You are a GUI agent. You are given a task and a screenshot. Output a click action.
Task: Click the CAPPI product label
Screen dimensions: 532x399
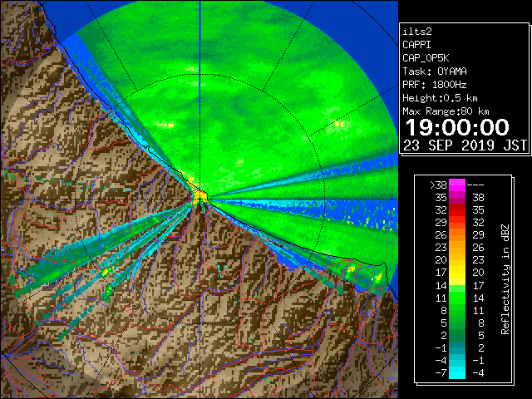coord(416,45)
